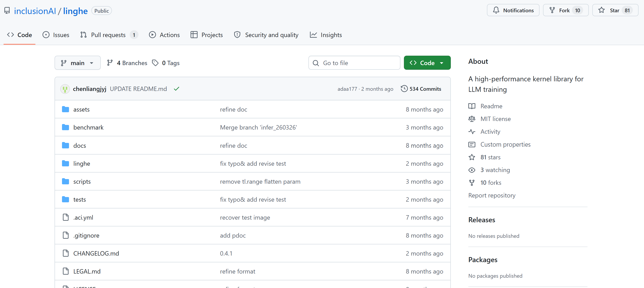Click the assets folder icon
The image size is (644, 288).
click(65, 109)
